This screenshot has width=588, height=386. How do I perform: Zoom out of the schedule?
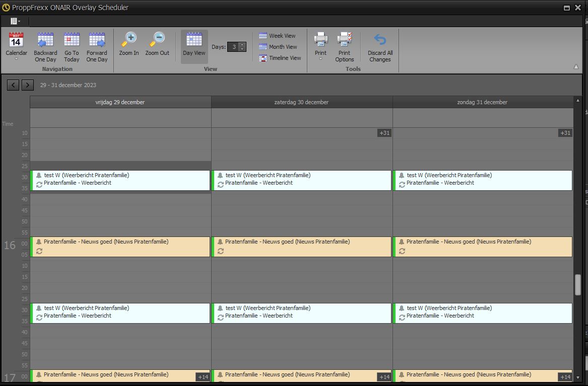(x=157, y=44)
